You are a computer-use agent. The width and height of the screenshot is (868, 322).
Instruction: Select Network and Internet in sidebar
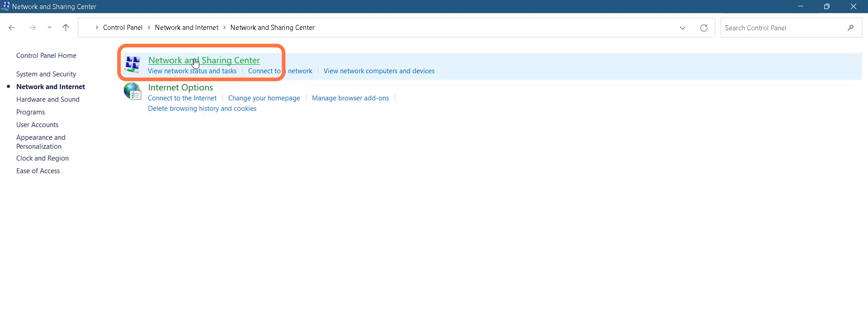click(x=51, y=87)
